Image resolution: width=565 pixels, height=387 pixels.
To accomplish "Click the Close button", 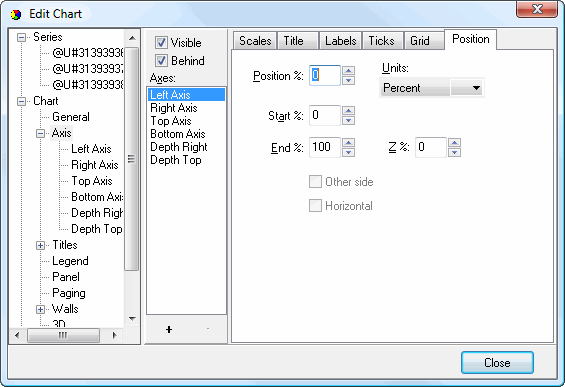I will (497, 362).
